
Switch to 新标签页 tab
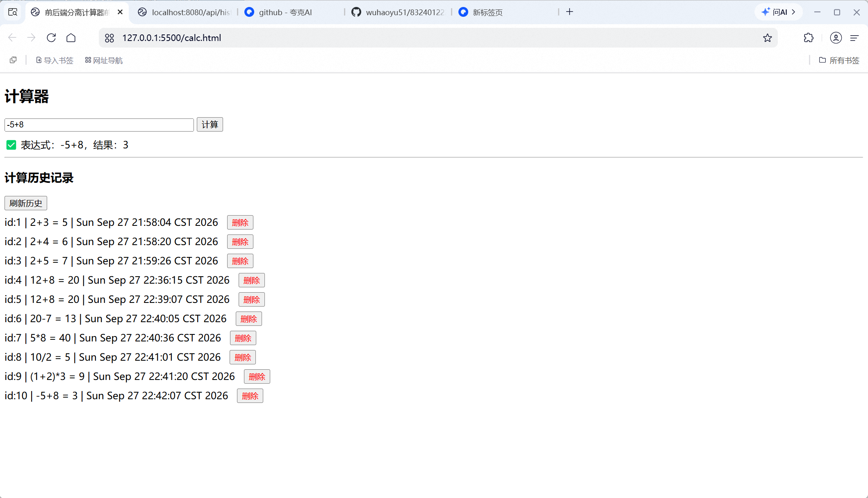[506, 12]
